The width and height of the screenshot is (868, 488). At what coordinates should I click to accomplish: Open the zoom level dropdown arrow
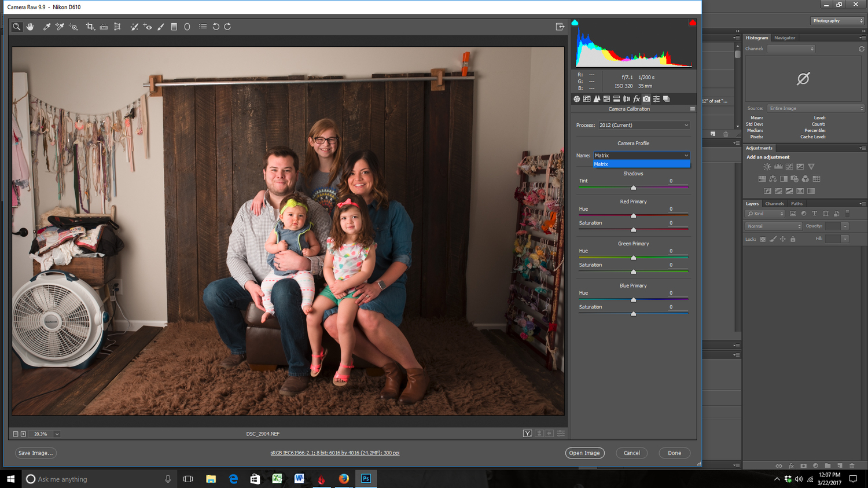tap(57, 434)
